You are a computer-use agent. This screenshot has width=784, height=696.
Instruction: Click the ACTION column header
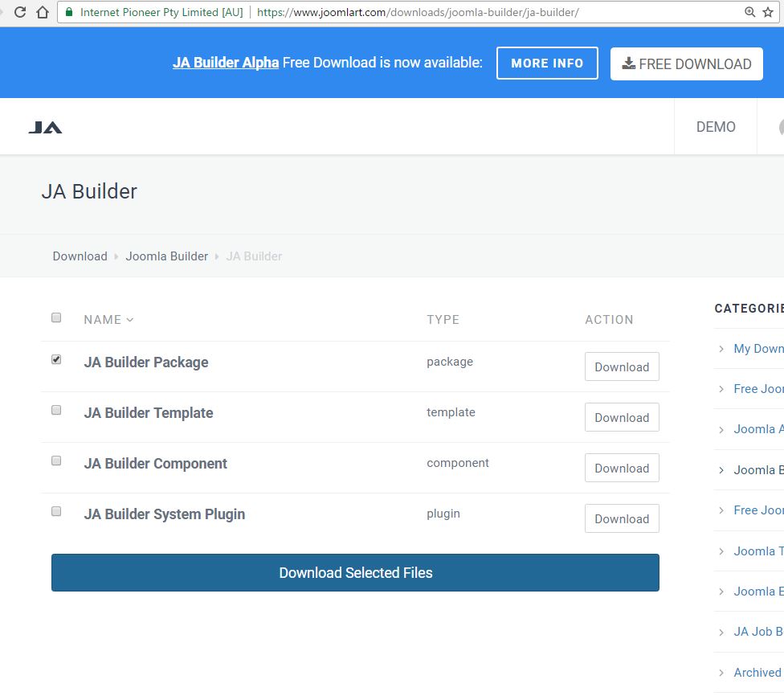[609, 319]
